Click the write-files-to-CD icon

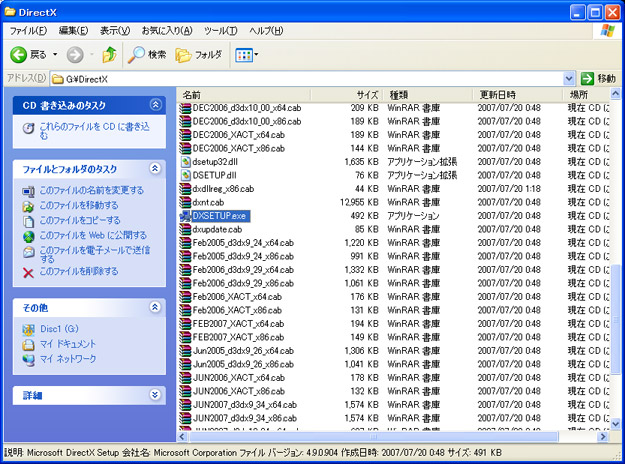tap(28, 128)
